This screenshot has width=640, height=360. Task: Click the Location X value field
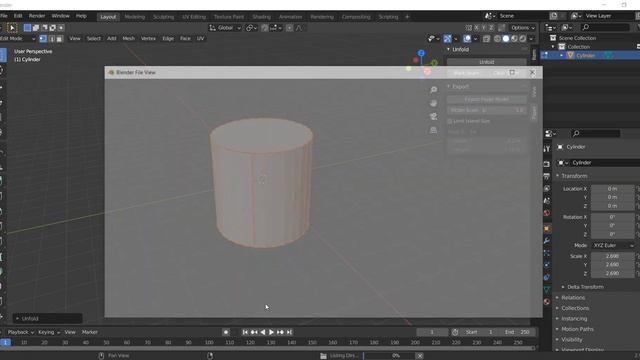[613, 189]
